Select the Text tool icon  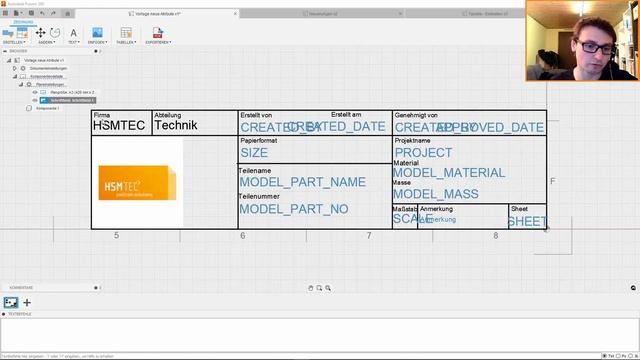73,33
